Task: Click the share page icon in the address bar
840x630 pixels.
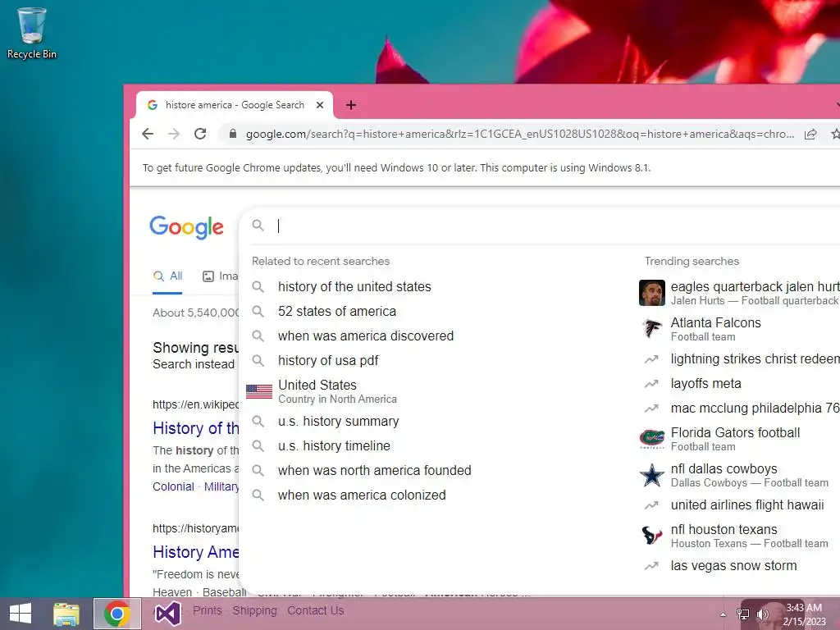Action: coord(810,134)
